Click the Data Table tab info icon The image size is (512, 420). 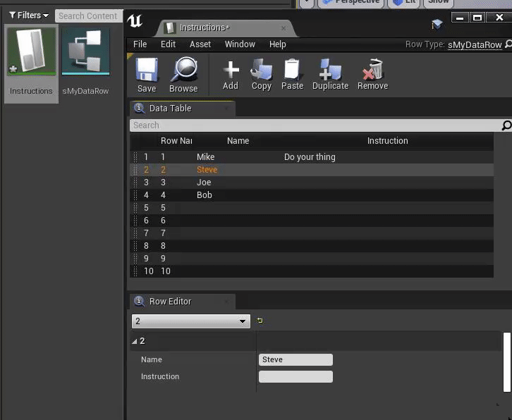coord(140,108)
